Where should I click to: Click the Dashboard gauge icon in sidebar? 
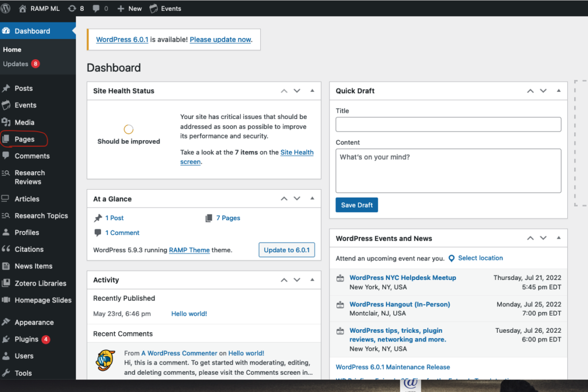[6, 31]
